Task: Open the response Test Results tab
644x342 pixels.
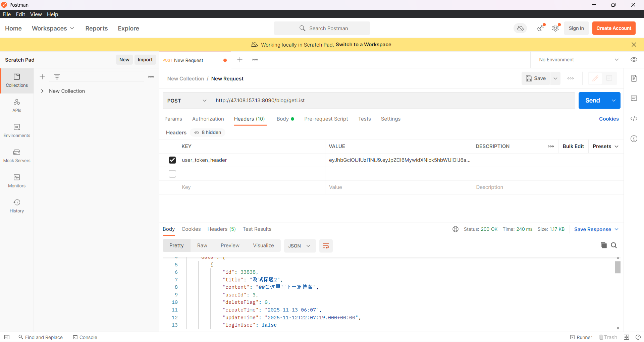Action: pyautogui.click(x=257, y=229)
